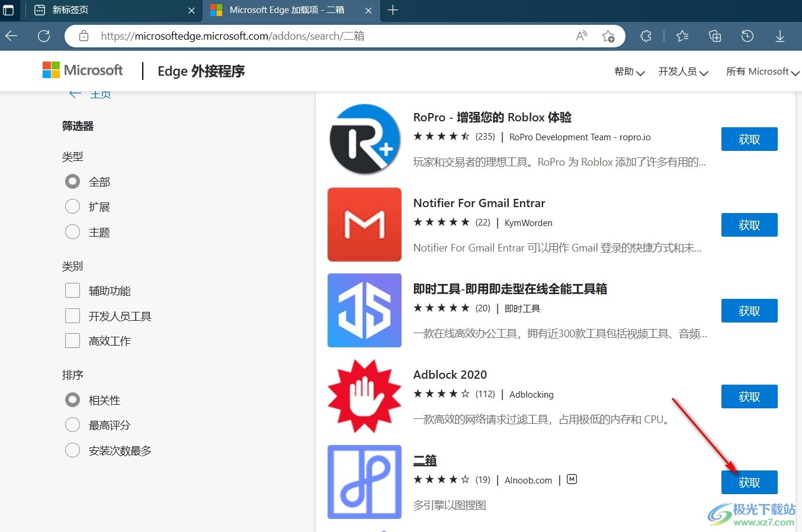Check the 开发人员工具 category box

click(x=72, y=316)
